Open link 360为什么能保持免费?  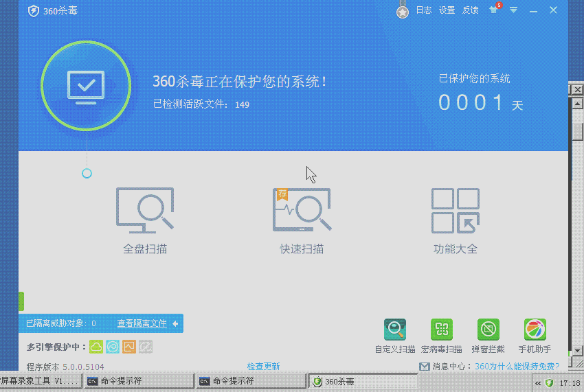tap(517, 367)
